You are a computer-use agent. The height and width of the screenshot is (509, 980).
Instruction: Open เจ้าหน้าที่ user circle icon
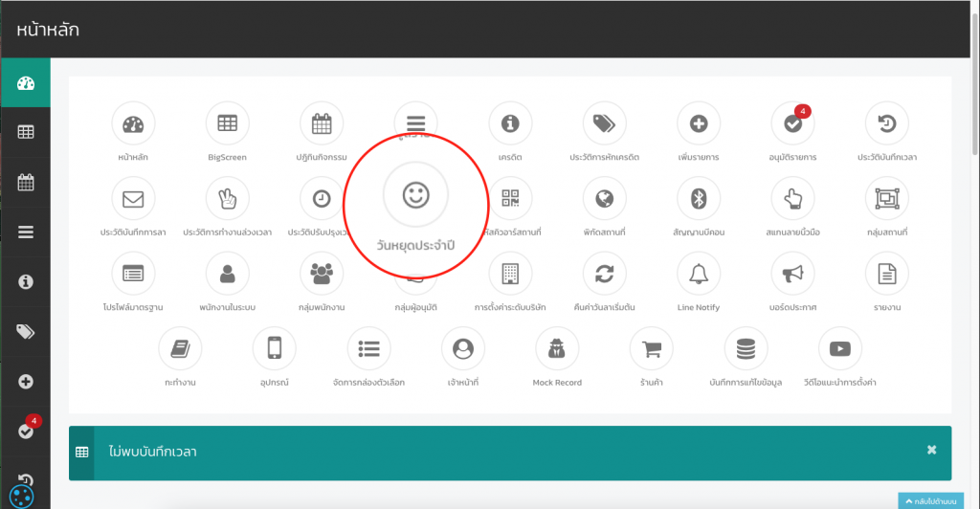tap(463, 348)
